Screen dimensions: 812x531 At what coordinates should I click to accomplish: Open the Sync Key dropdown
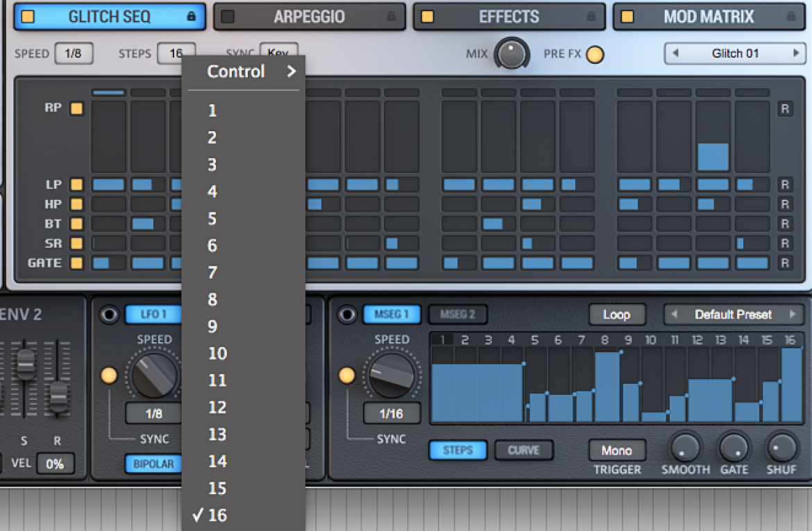coord(278,49)
